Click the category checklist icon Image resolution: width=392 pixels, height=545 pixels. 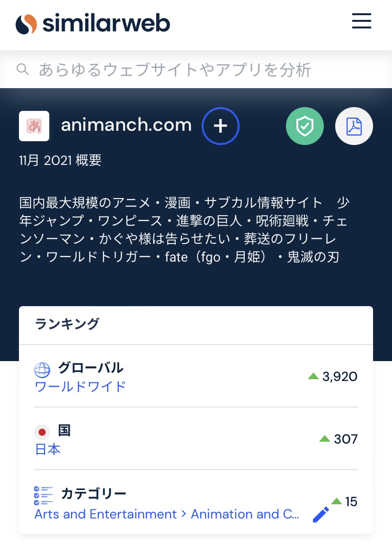point(44,495)
